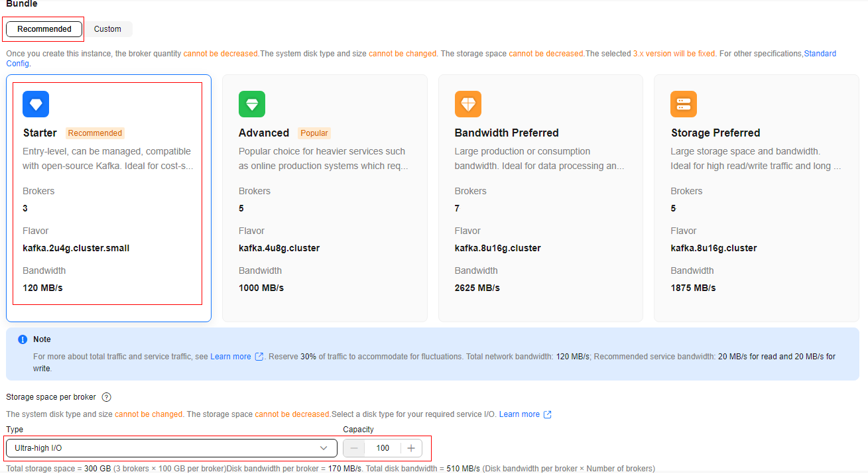Click flavor kafka.4u8g.cluster
868x474 pixels.
click(x=279, y=248)
